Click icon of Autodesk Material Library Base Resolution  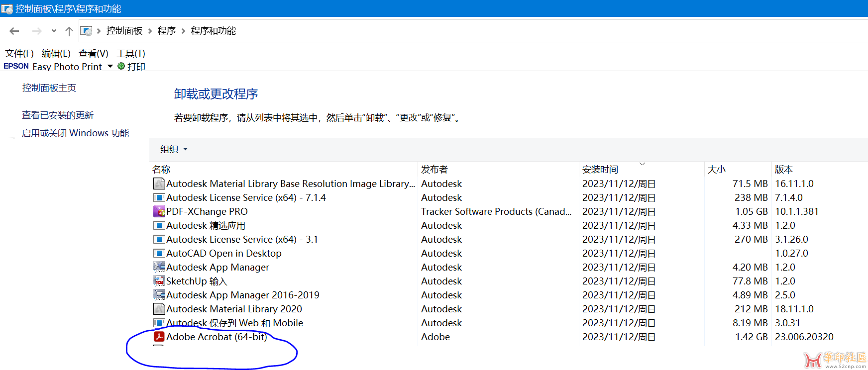click(159, 184)
